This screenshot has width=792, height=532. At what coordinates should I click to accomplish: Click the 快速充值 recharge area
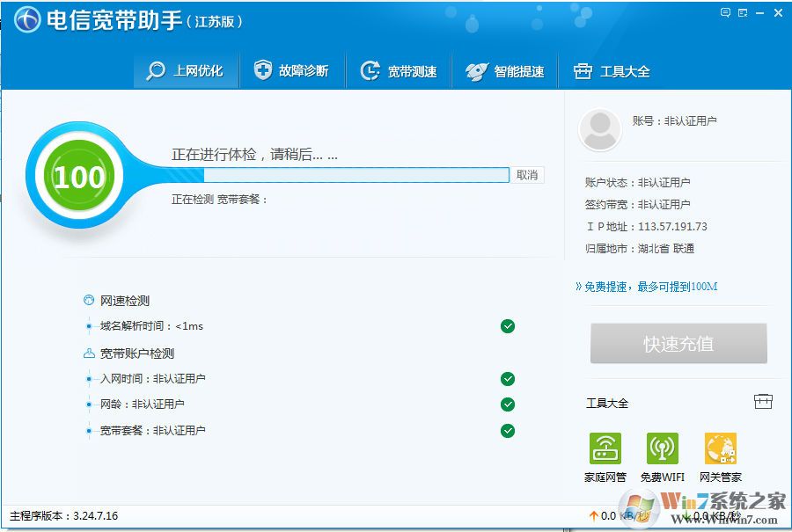coord(678,343)
